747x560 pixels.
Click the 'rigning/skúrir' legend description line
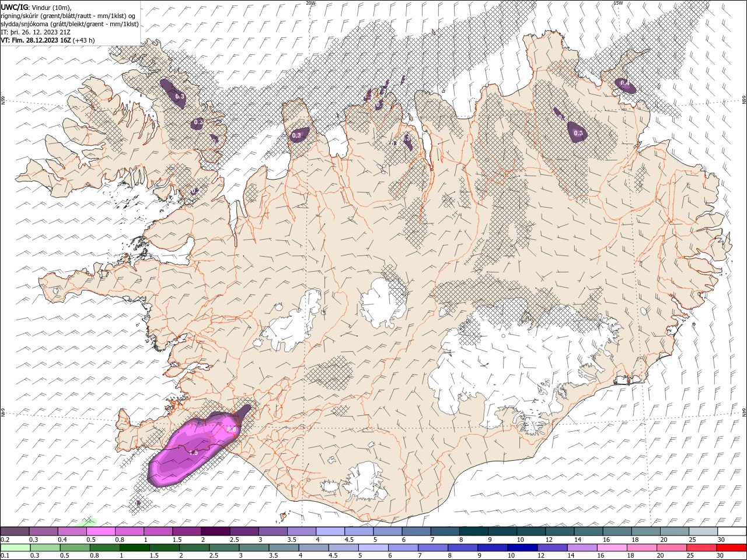(68, 15)
